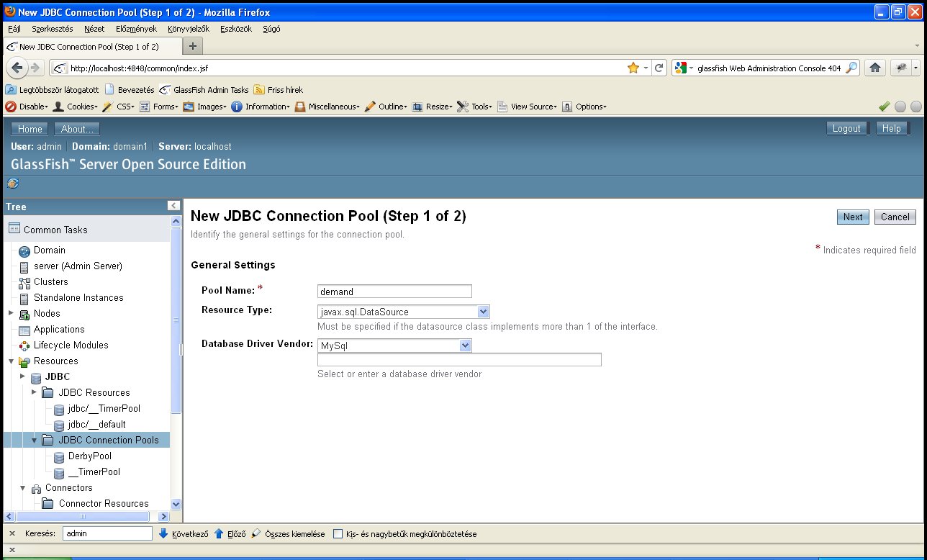Click the Lifecycle Modules icon

[24, 346]
